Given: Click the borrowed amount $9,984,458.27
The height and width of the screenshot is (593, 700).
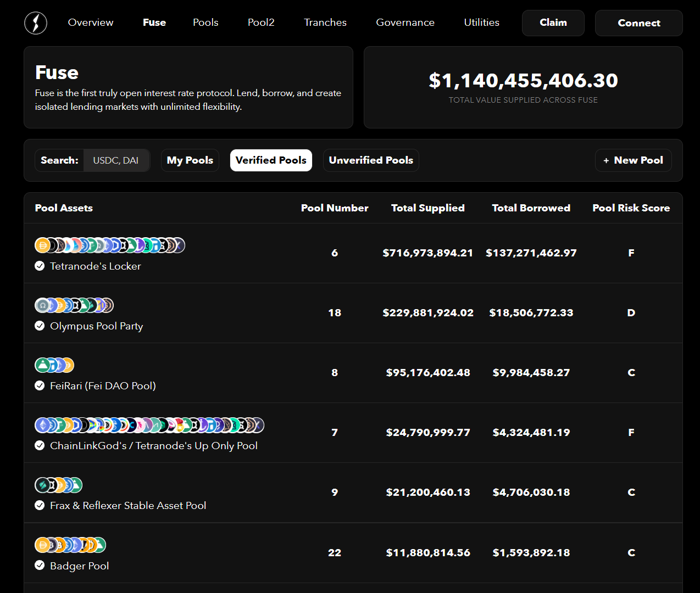Looking at the screenshot, I should tap(531, 373).
